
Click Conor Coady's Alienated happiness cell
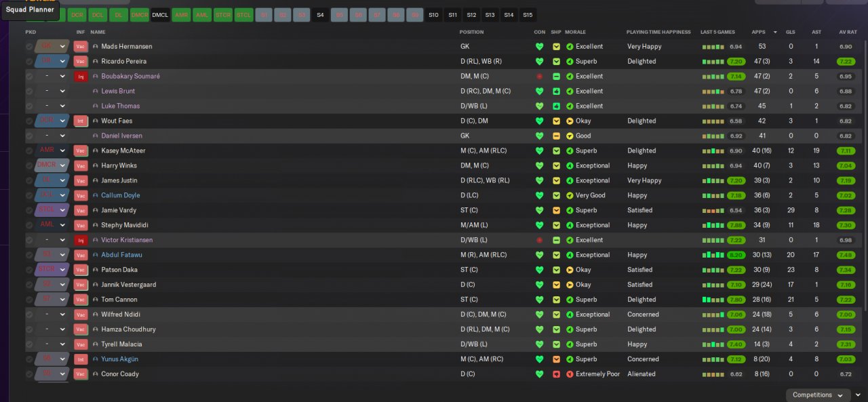(642, 374)
